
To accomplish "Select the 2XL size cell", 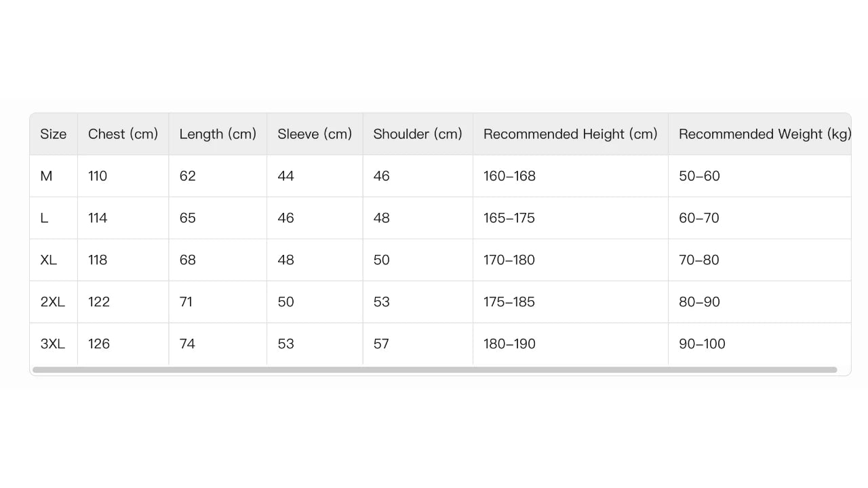I will (53, 302).
